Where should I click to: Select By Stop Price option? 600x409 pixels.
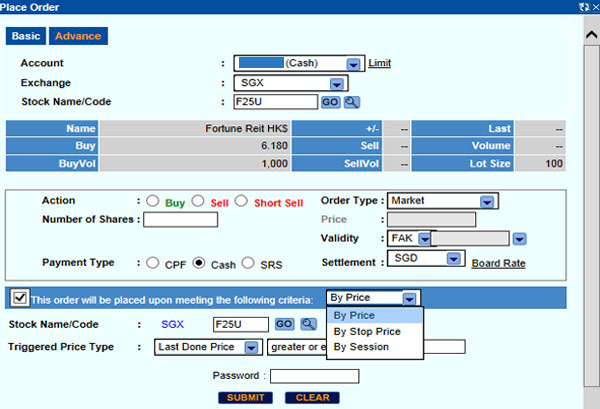375,331
